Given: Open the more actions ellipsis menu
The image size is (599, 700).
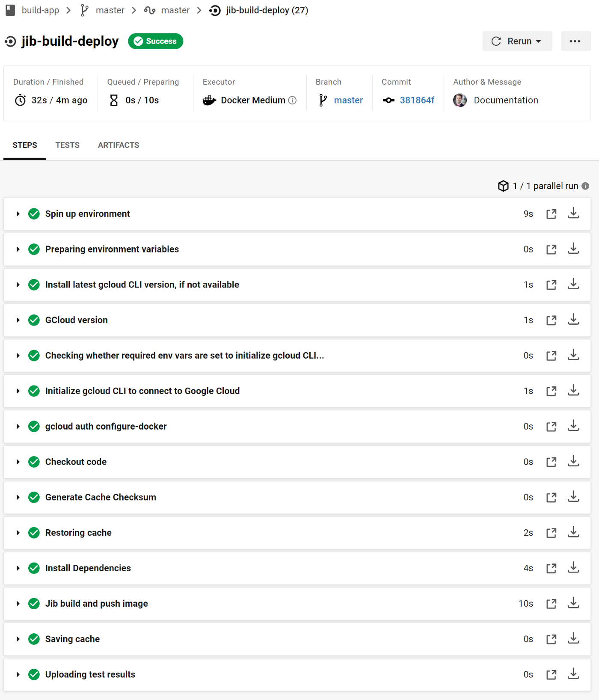Looking at the screenshot, I should pyautogui.click(x=575, y=41).
